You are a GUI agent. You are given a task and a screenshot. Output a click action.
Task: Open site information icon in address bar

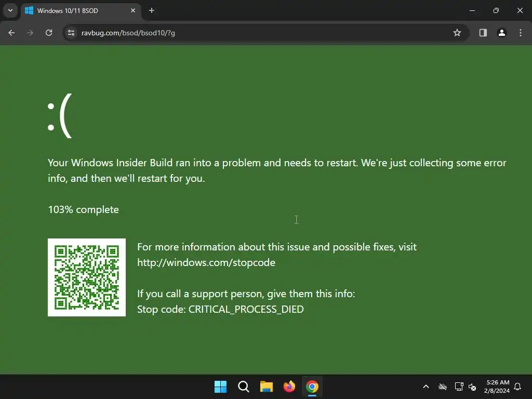coord(71,33)
